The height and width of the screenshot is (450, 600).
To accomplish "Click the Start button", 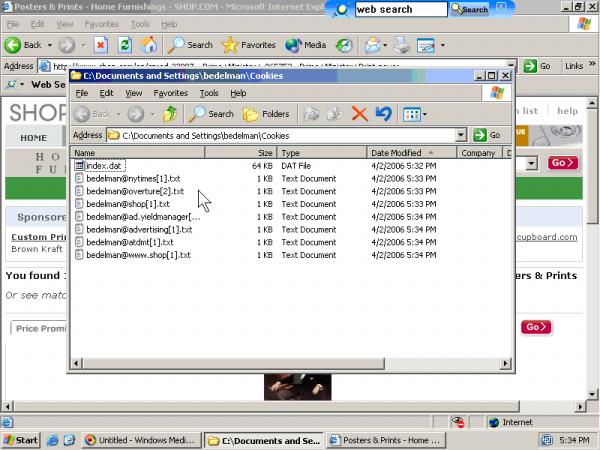I will (21, 440).
